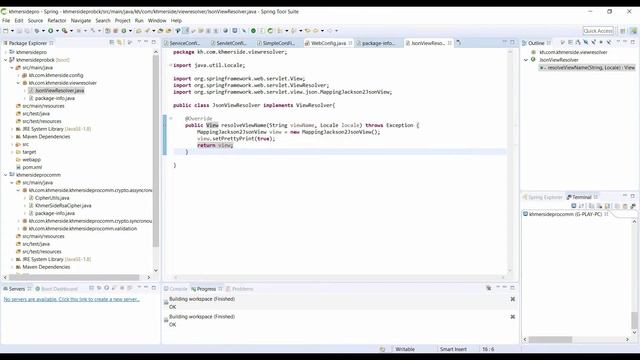Screen dimensions: 640x360
Task: Click Package Explorer vertical scrollbar
Action: click(156, 151)
